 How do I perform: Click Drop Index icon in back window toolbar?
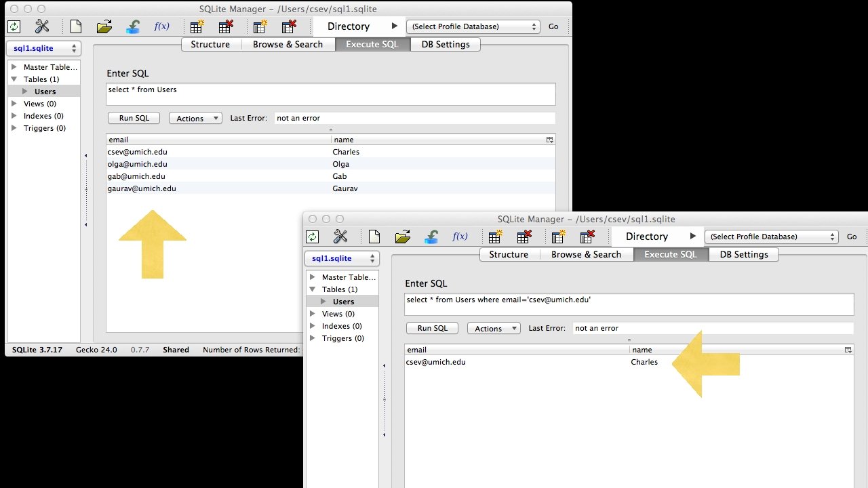[289, 26]
